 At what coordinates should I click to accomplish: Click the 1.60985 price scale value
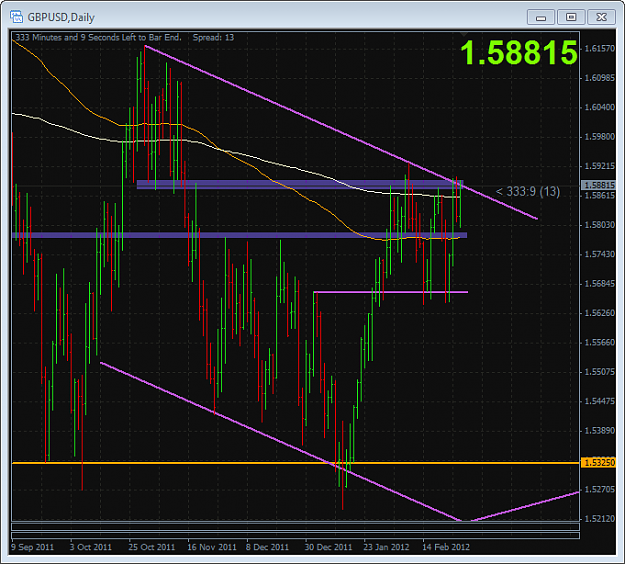coord(599,78)
